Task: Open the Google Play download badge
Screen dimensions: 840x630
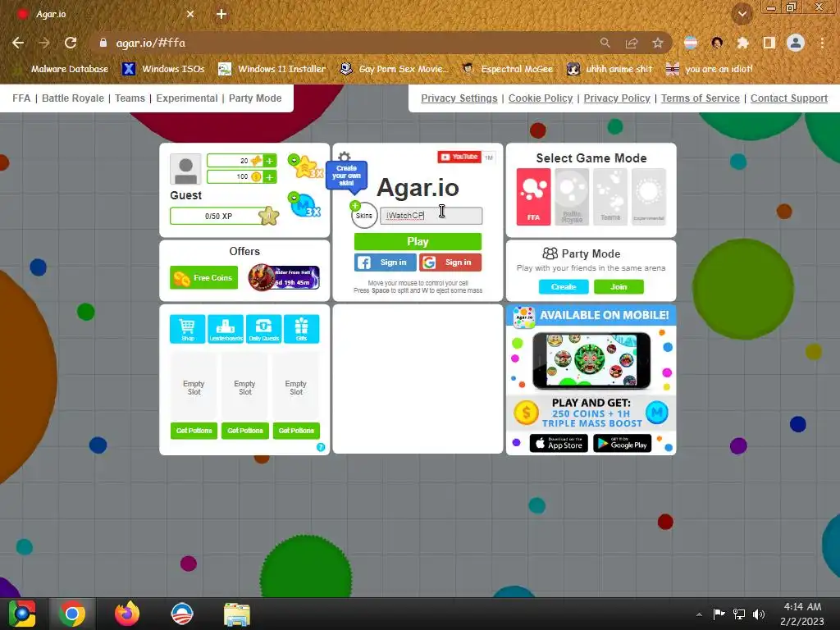Action: tap(623, 443)
